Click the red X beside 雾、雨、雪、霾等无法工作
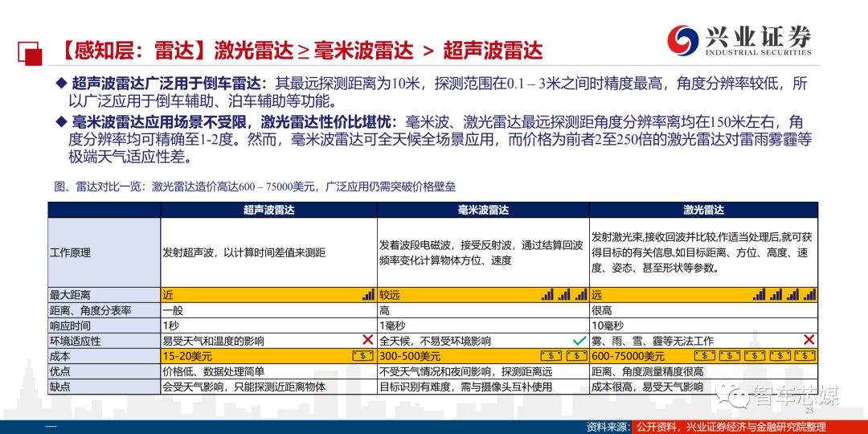This screenshot has height=434, width=868. point(809,340)
